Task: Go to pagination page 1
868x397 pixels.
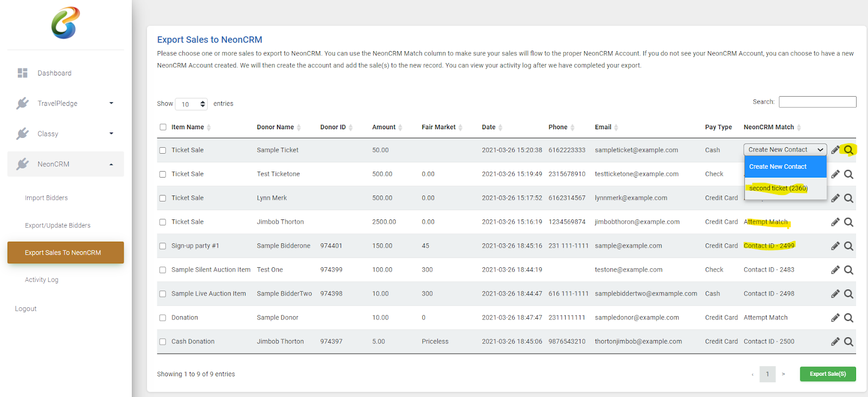Action: pyautogui.click(x=767, y=374)
